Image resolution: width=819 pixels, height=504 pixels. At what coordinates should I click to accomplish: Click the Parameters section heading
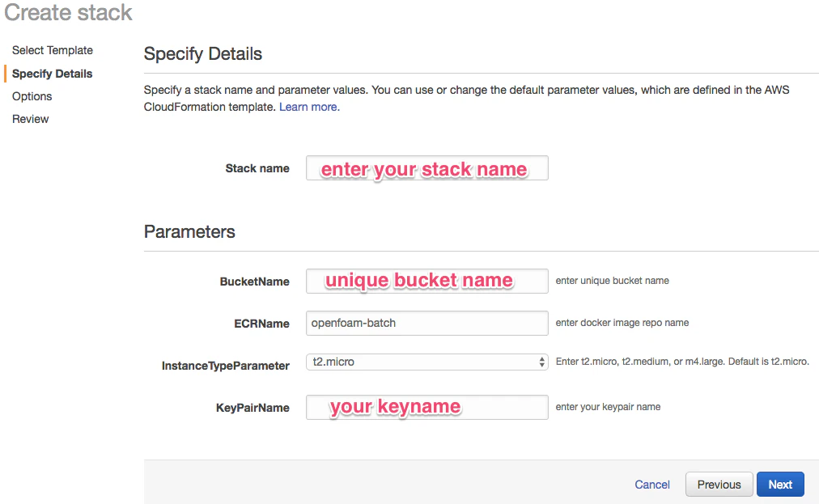pyautogui.click(x=189, y=232)
